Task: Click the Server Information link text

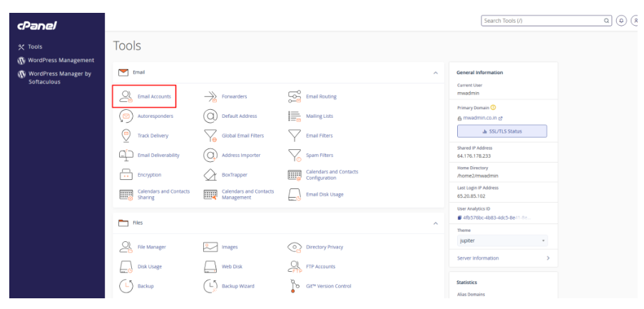Action: click(478, 258)
